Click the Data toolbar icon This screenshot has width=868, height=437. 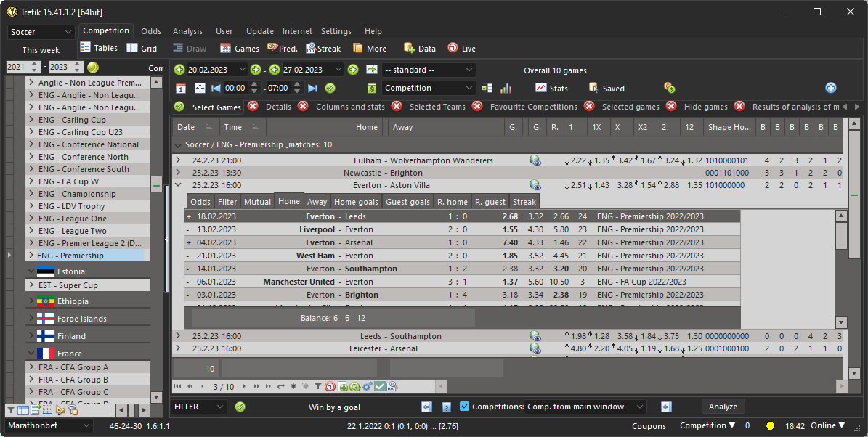coord(419,48)
